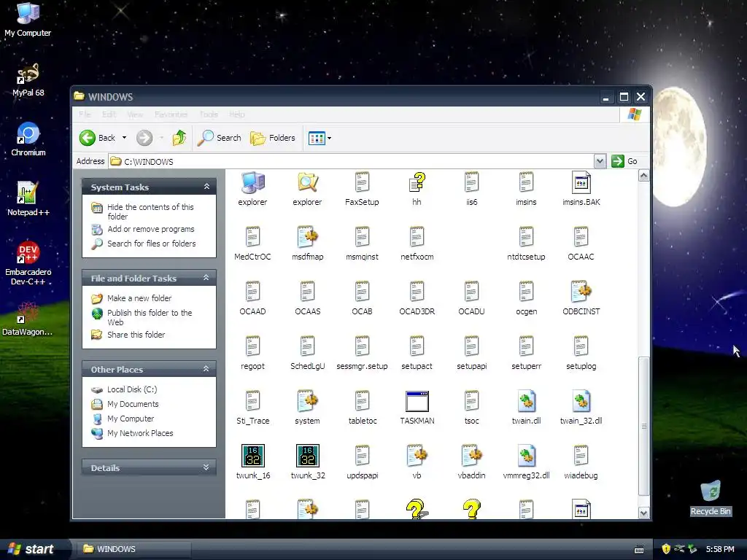Toggle the Folders pane
Viewport: 747px width, 560px height.
tap(273, 138)
